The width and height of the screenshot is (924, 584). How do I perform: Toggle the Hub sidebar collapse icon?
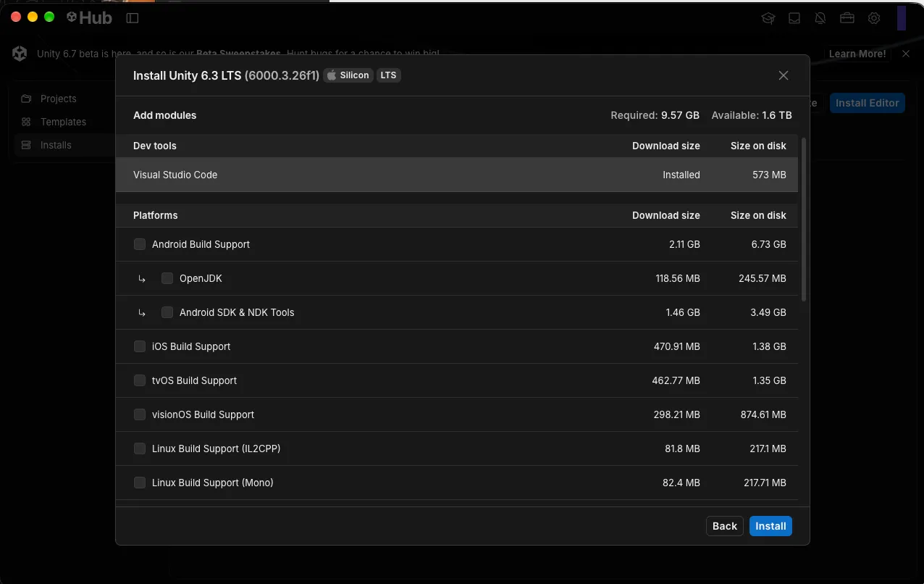tap(132, 18)
